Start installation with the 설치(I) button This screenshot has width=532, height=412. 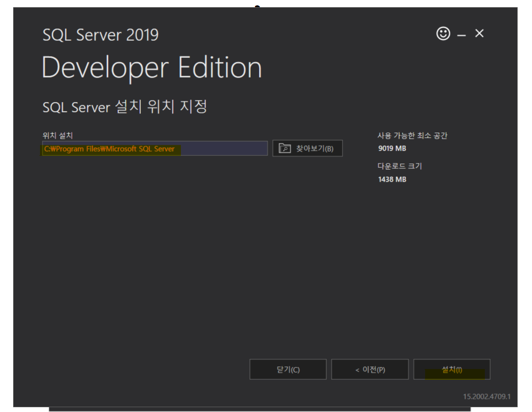click(x=451, y=369)
